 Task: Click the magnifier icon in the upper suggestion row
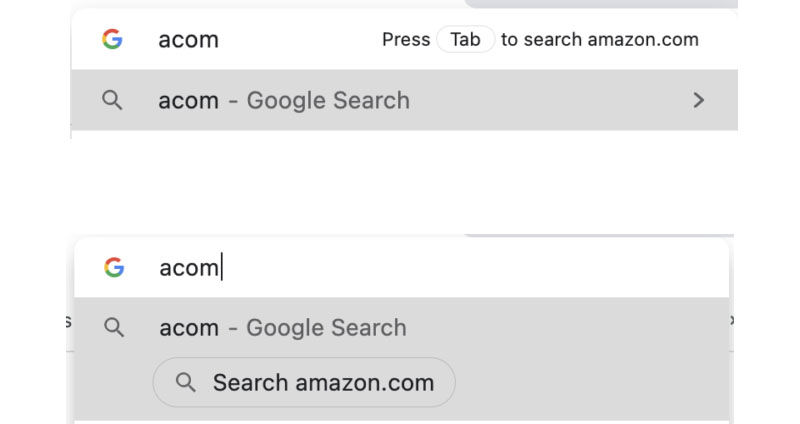(113, 100)
